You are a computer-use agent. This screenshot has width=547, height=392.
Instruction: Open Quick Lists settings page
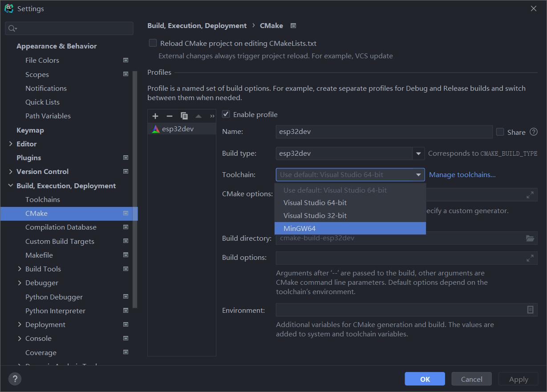(x=42, y=102)
